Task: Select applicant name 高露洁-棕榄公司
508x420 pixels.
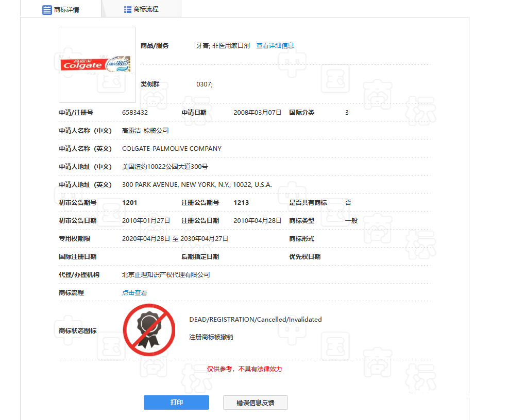Action: point(145,131)
